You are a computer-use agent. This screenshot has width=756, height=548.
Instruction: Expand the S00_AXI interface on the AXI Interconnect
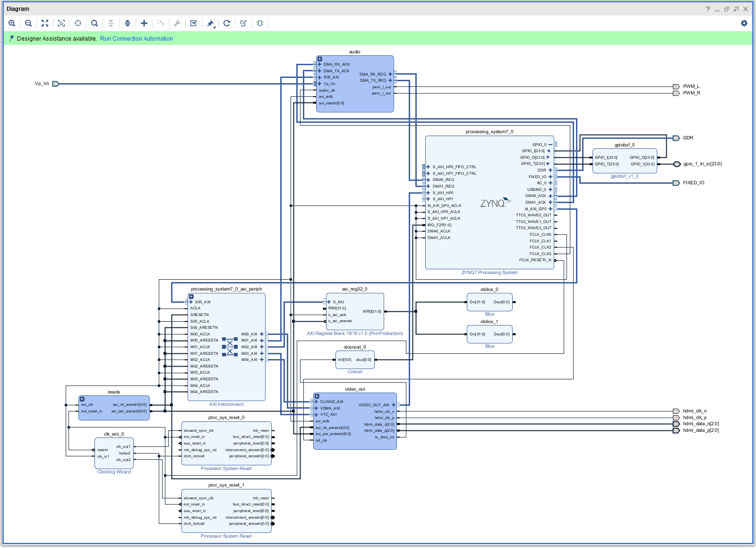[191, 302]
